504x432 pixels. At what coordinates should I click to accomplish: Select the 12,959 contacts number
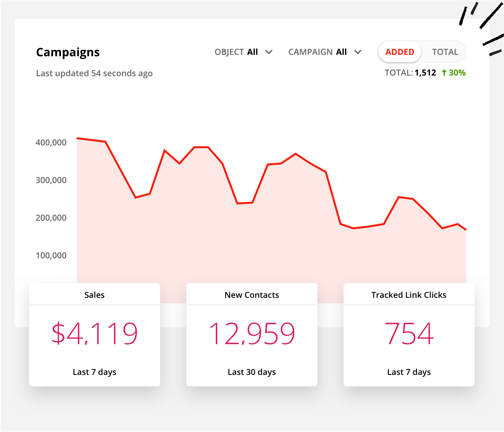[x=252, y=333]
